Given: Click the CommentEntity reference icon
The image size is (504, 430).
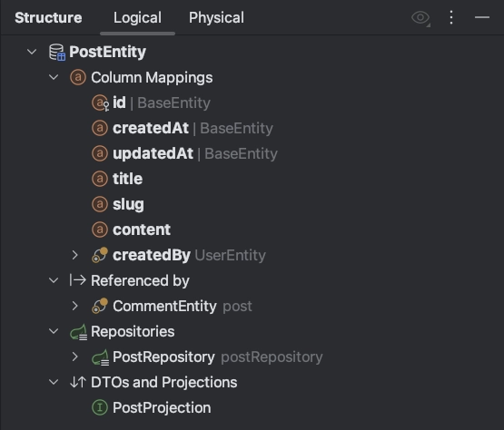Looking at the screenshot, I should (x=100, y=306).
